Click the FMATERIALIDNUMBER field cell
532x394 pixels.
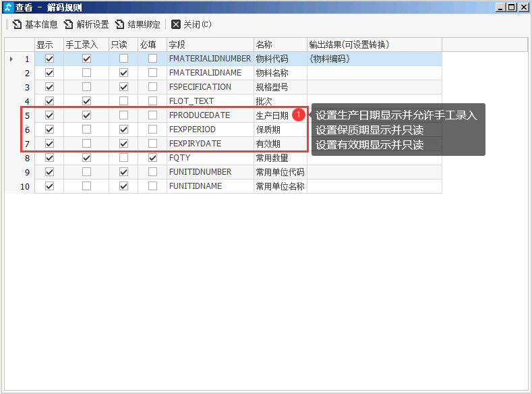click(x=210, y=59)
